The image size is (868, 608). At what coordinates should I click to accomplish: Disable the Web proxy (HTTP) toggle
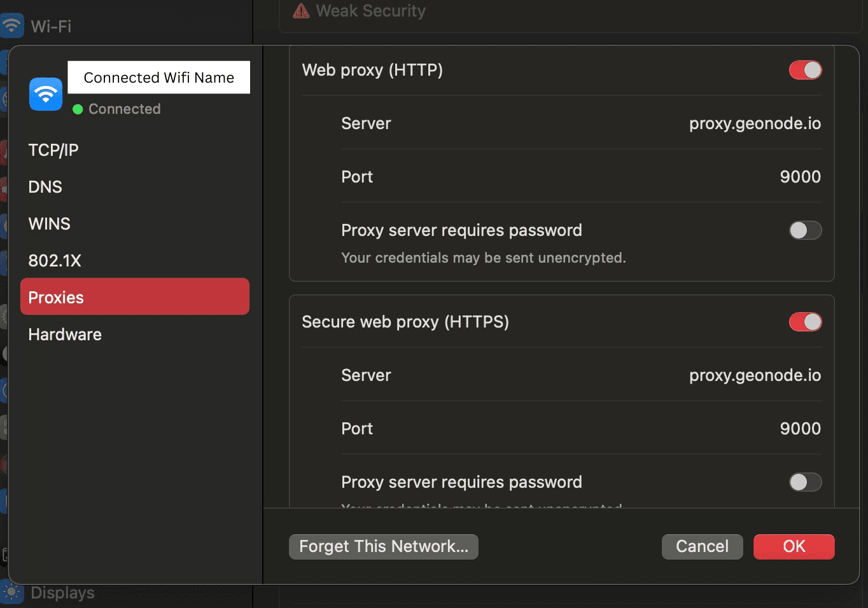805,70
